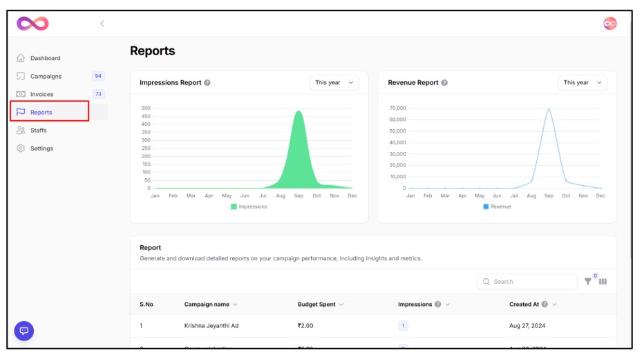This screenshot has width=644, height=357.
Task: Click the impressions count badge in row 1
Action: point(403,326)
